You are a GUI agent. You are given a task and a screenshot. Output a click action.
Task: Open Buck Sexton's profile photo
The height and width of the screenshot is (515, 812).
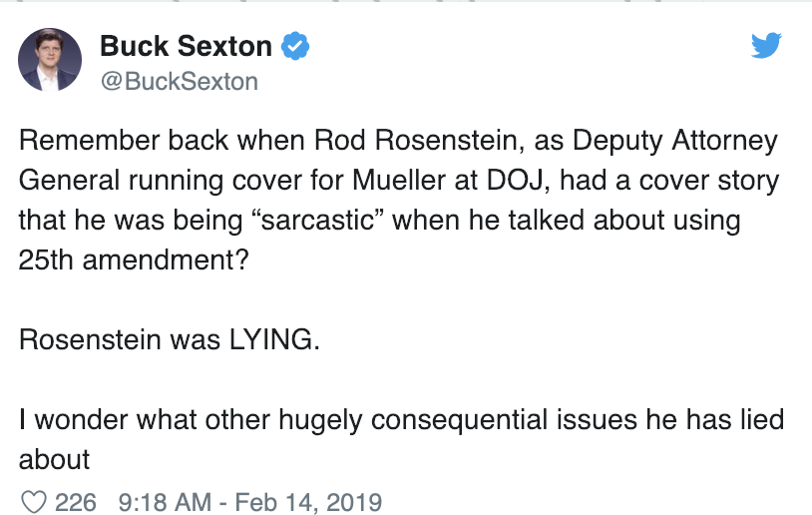coord(49,62)
